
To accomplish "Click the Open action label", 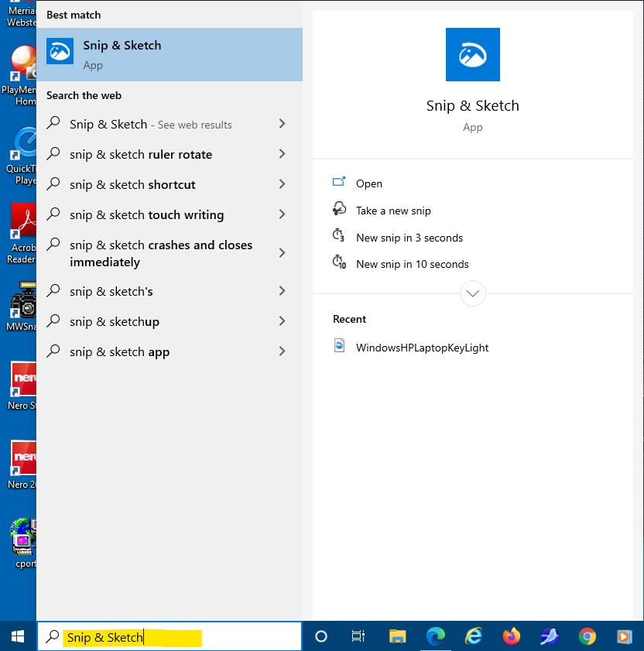I will 368,183.
